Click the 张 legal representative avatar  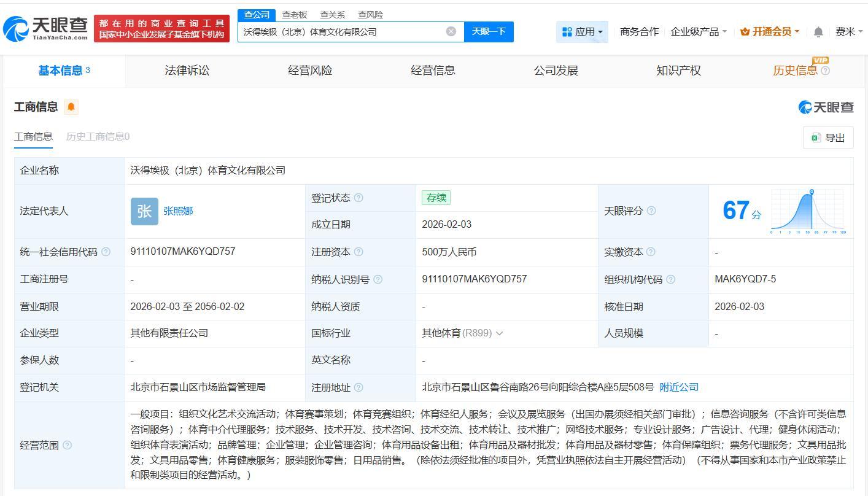[144, 211]
